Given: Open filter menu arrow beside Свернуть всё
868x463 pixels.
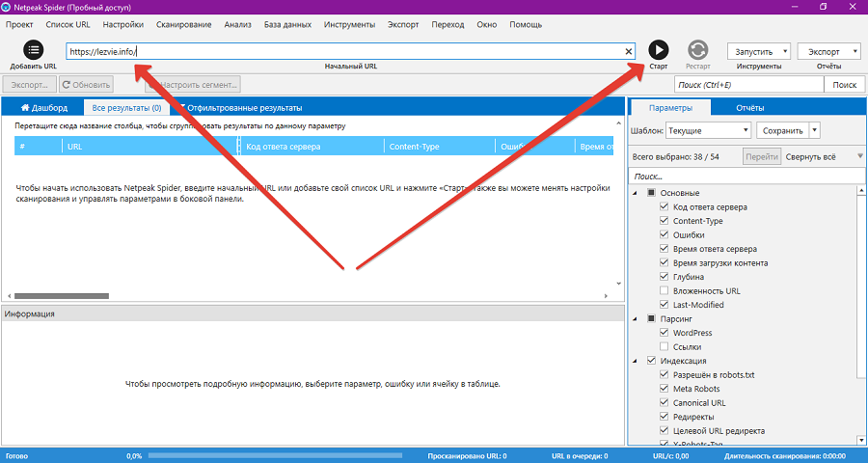Looking at the screenshot, I should pos(859,156).
